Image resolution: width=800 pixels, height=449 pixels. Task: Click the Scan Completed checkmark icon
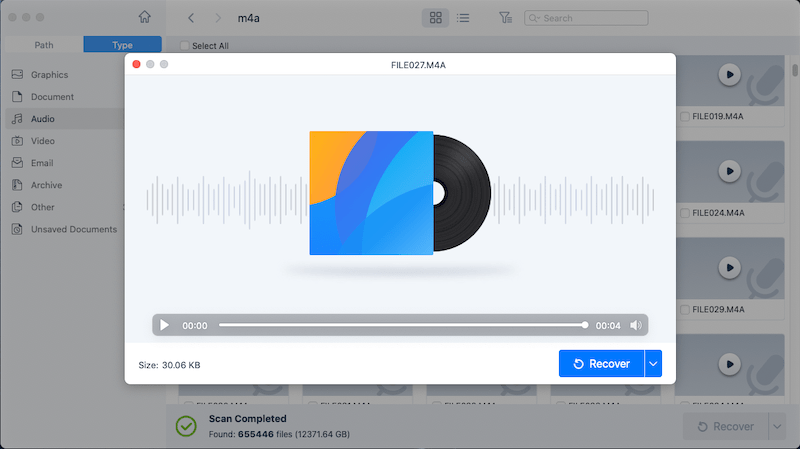coord(186,426)
